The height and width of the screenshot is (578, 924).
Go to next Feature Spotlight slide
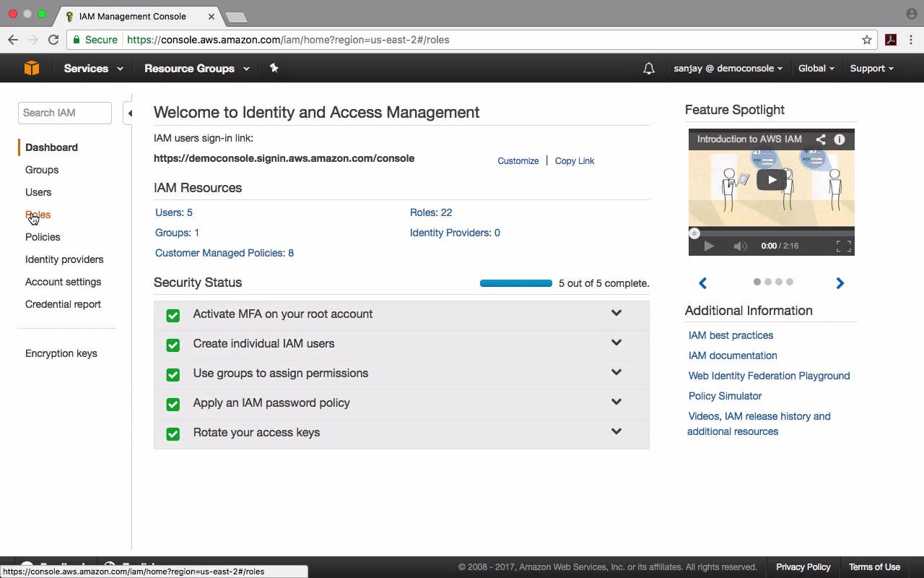tap(840, 283)
